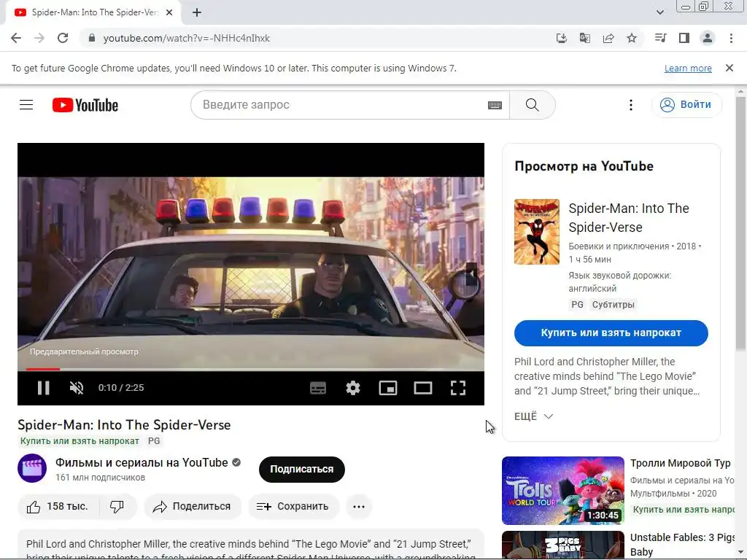Click the page vertical scrollbar
747x560 pixels.
740,224
